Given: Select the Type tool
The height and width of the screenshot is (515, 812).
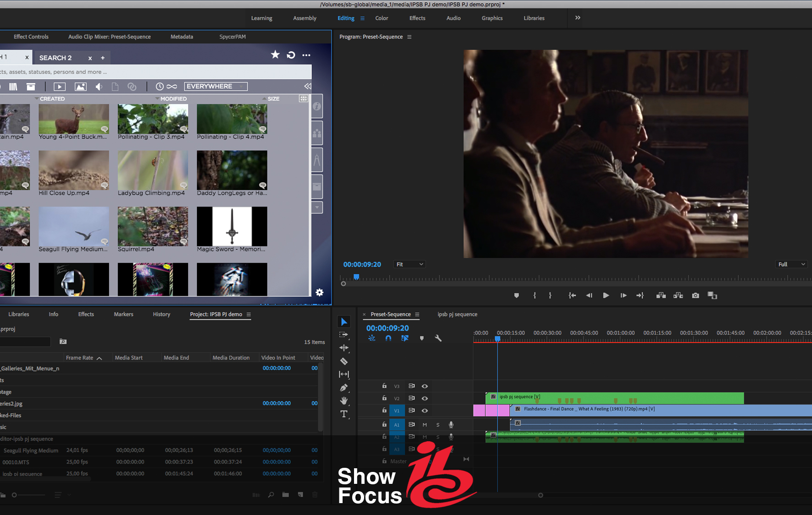Looking at the screenshot, I should coord(344,414).
